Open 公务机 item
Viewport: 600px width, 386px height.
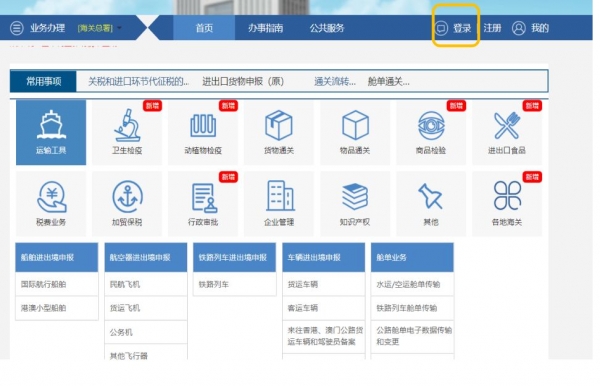click(146, 332)
